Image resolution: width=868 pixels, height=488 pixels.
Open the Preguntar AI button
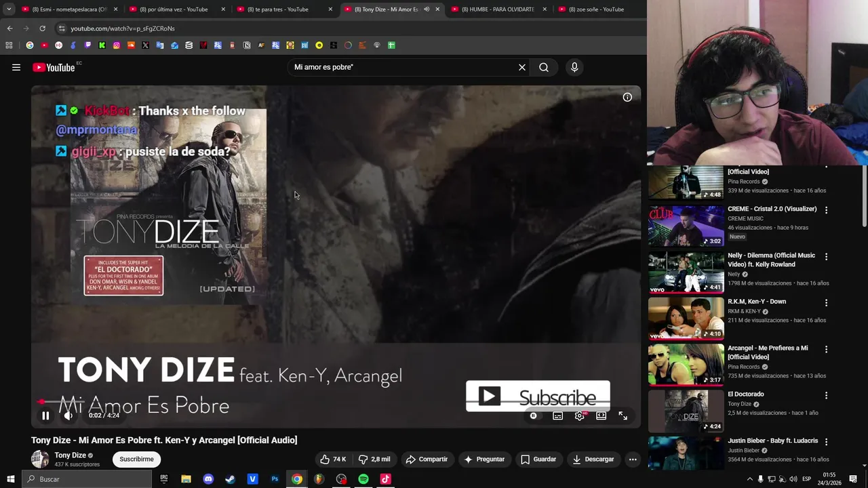coord(484,459)
